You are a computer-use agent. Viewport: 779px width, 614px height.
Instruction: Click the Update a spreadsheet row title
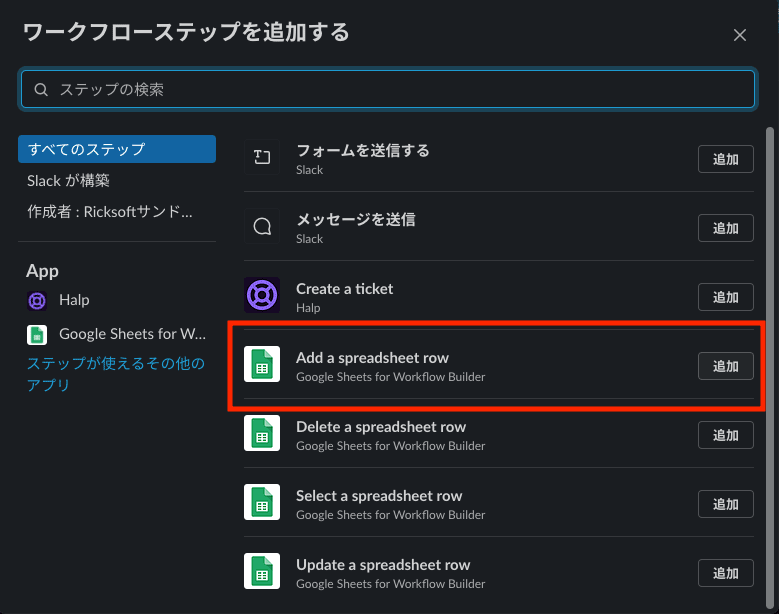click(383, 565)
